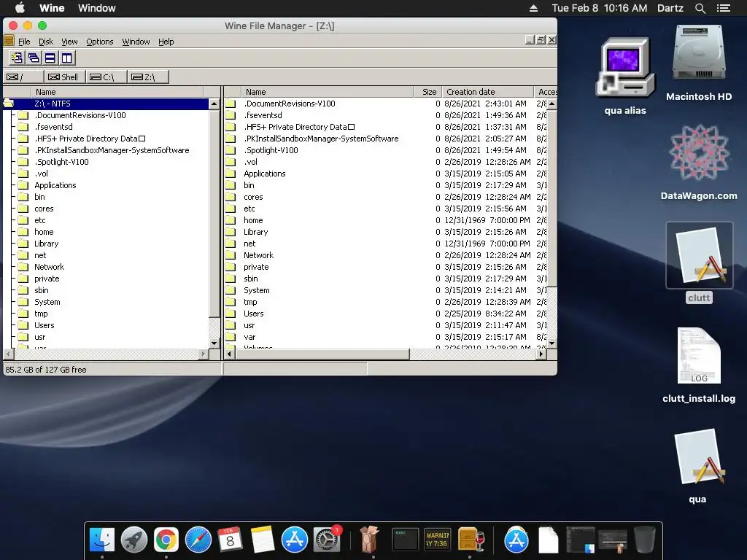Select Network folder in left tree
747x560 pixels.
49,267
